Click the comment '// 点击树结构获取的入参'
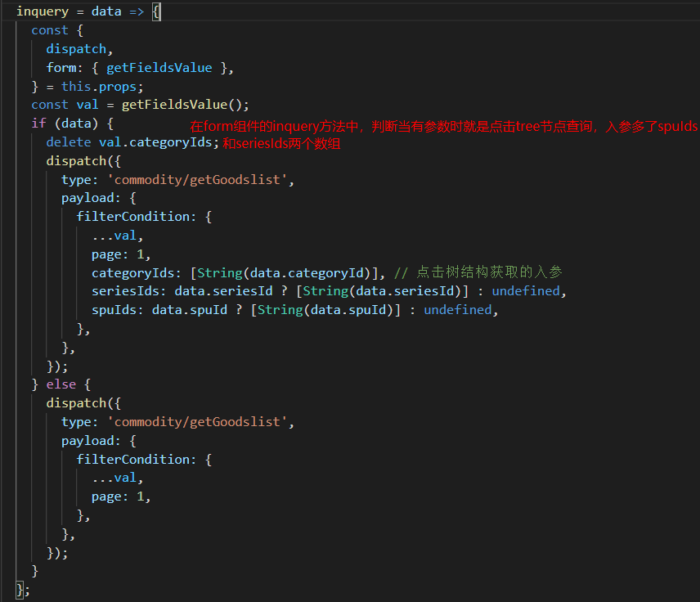The height and width of the screenshot is (602, 700). pyautogui.click(x=478, y=272)
